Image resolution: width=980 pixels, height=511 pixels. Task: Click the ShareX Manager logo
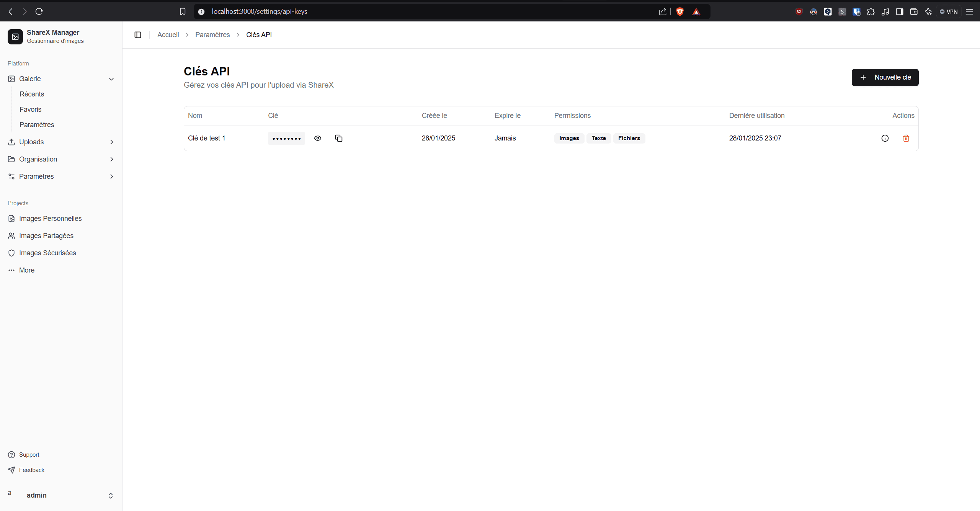tap(15, 37)
